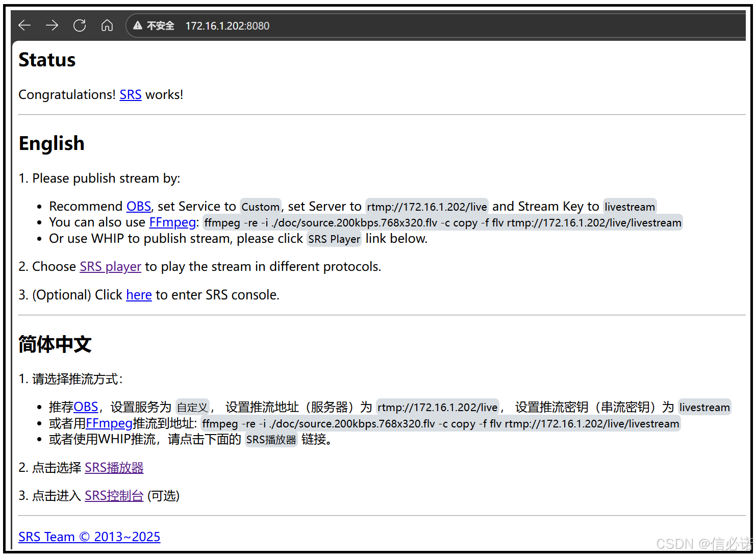The height and width of the screenshot is (557, 756).
Task: Click the ffmpeg command in the English section
Action: 443,223
